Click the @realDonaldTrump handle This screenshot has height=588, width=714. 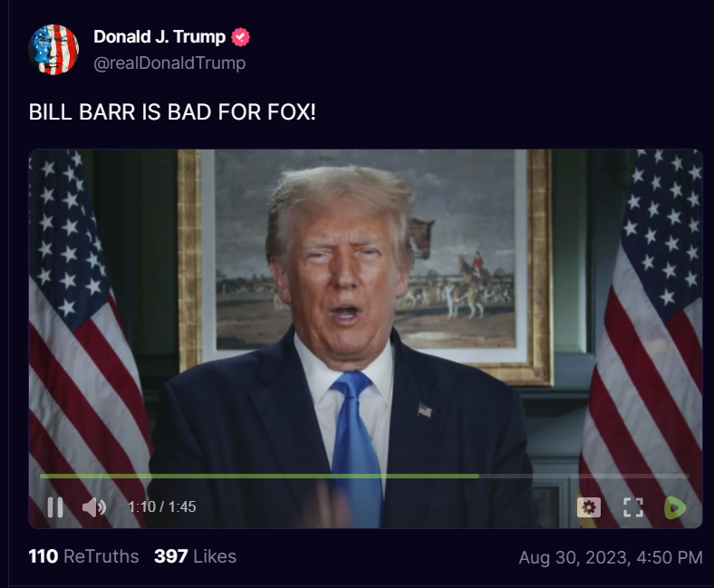169,63
